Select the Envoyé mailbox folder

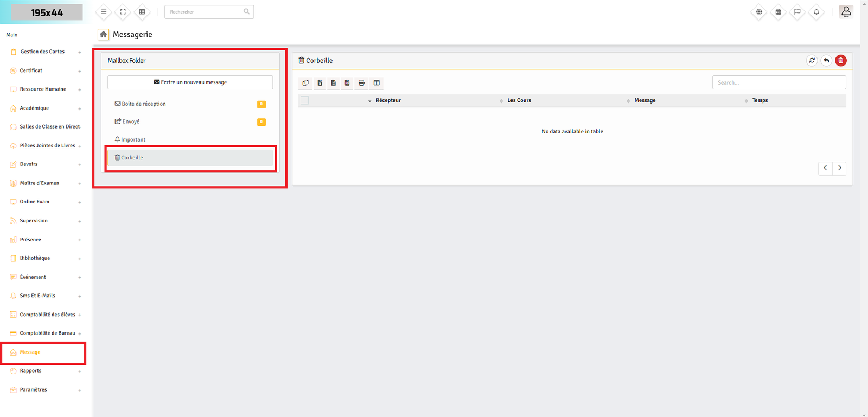(131, 122)
